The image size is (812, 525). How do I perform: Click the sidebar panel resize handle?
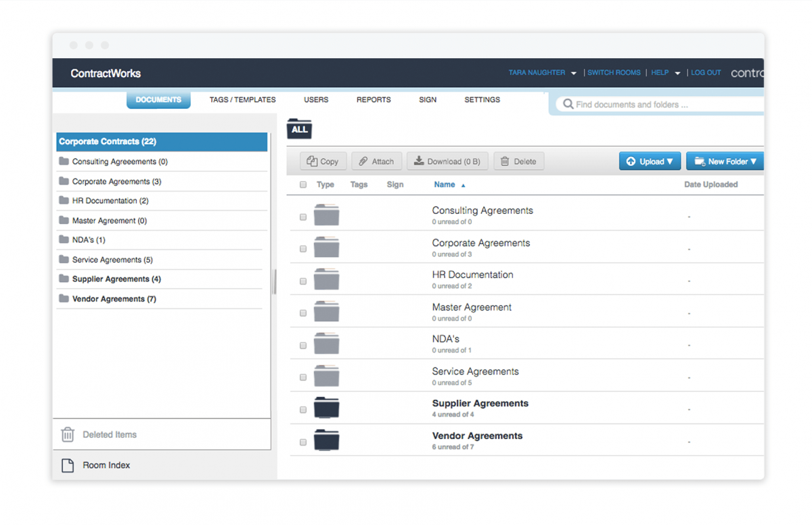[274, 281]
